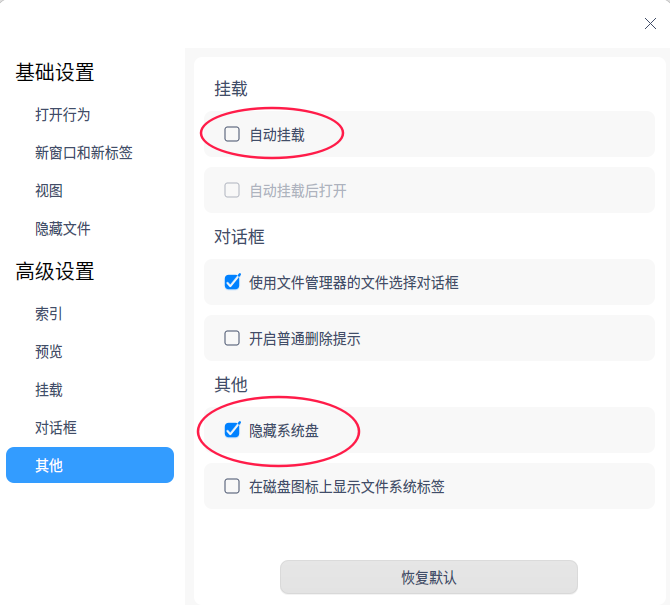
Task: Open the 对话框 sidebar entry
Action: (56, 427)
